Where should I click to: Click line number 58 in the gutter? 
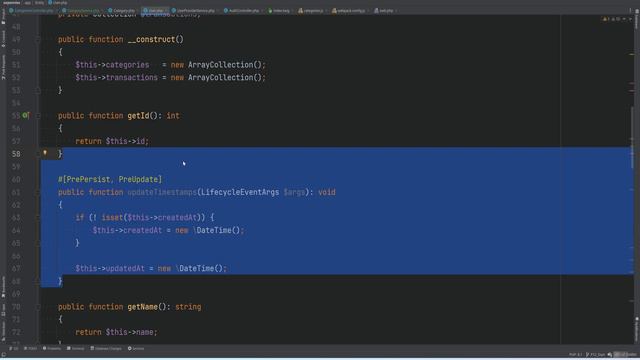pyautogui.click(x=16, y=154)
